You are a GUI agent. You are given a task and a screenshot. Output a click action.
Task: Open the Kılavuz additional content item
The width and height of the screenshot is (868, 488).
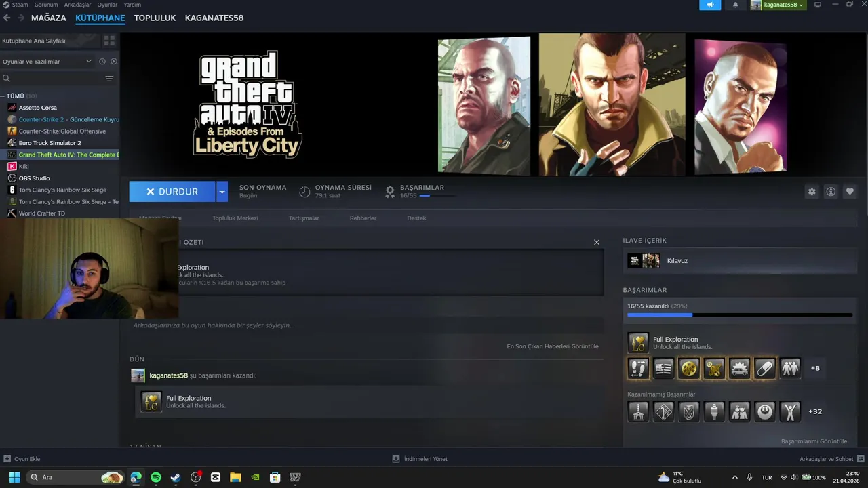740,260
